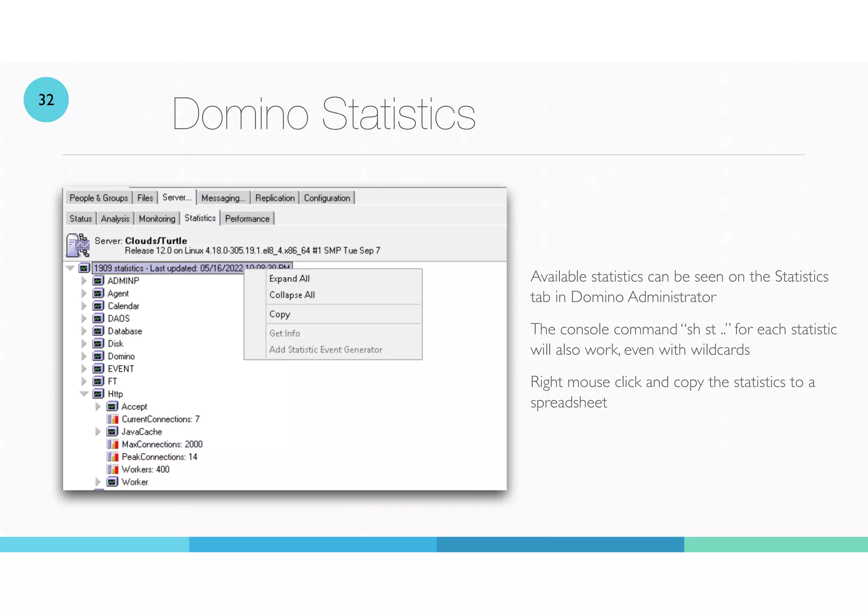Click the Worker subfolder icon
The image size is (868, 614).
pos(112,482)
